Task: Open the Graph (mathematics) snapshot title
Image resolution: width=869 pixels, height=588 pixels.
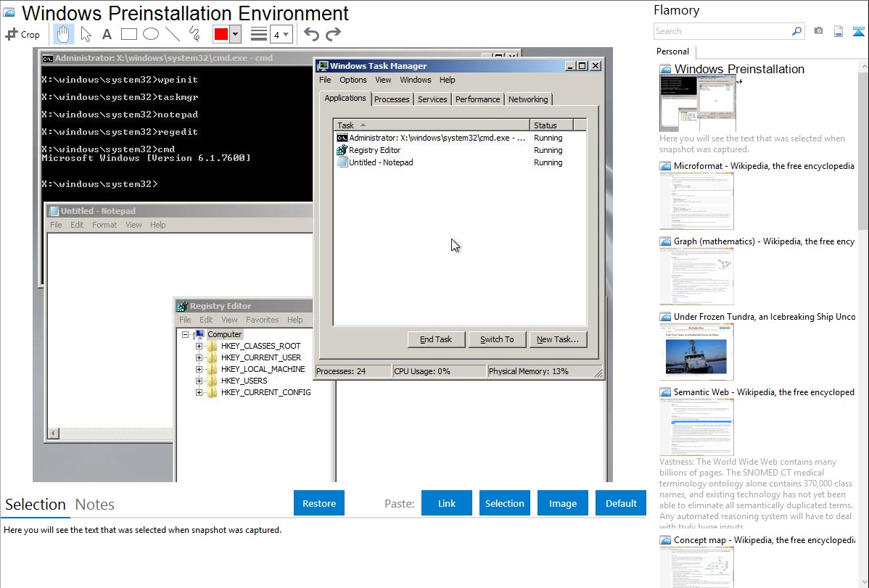Action: tap(764, 241)
